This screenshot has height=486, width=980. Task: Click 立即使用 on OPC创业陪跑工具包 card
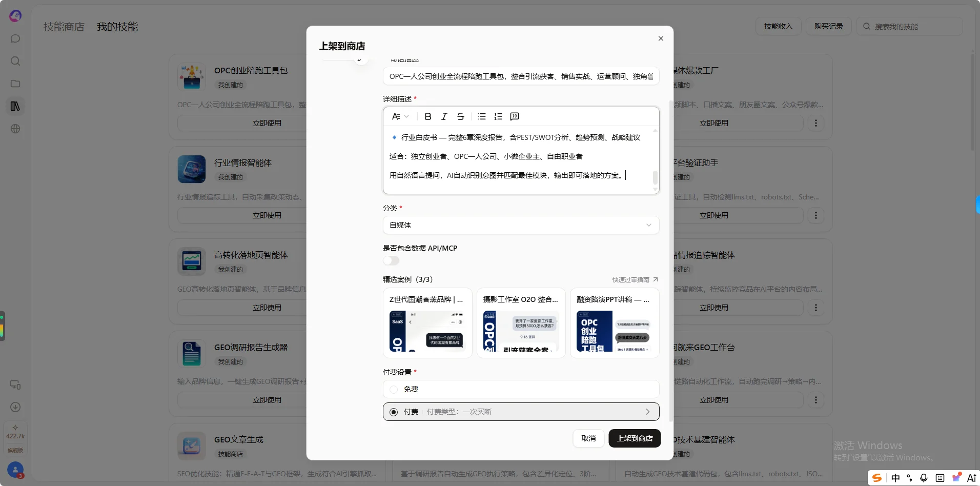267,123
